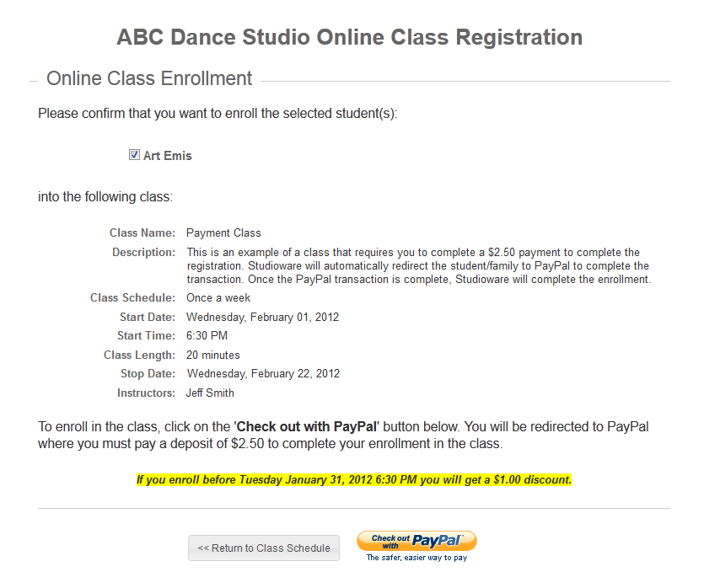
Task: Click instructor name Jeff Smith
Action: click(x=210, y=393)
